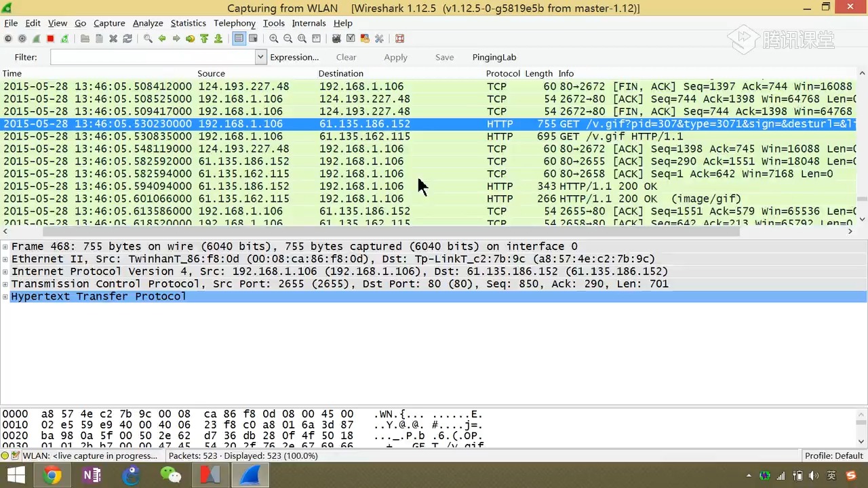Click into the display filter input field

[153, 57]
